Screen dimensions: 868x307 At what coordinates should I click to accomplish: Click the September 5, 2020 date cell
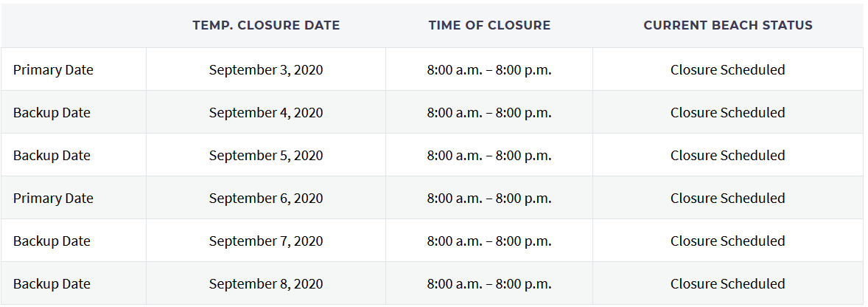[x=266, y=156]
